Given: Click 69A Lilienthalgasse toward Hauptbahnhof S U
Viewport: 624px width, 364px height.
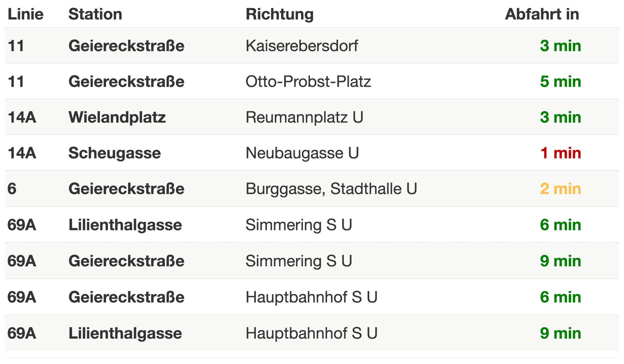Looking at the screenshot, I should pos(312,333).
